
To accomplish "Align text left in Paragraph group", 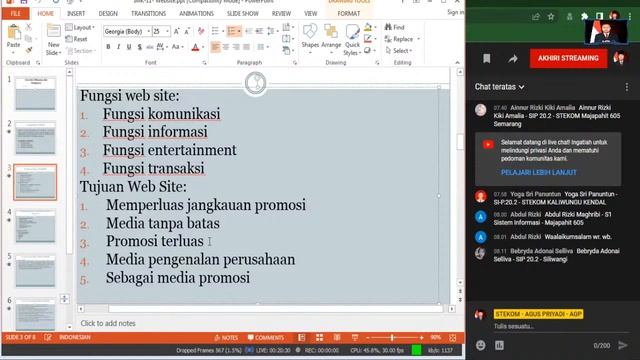I will click(215, 47).
